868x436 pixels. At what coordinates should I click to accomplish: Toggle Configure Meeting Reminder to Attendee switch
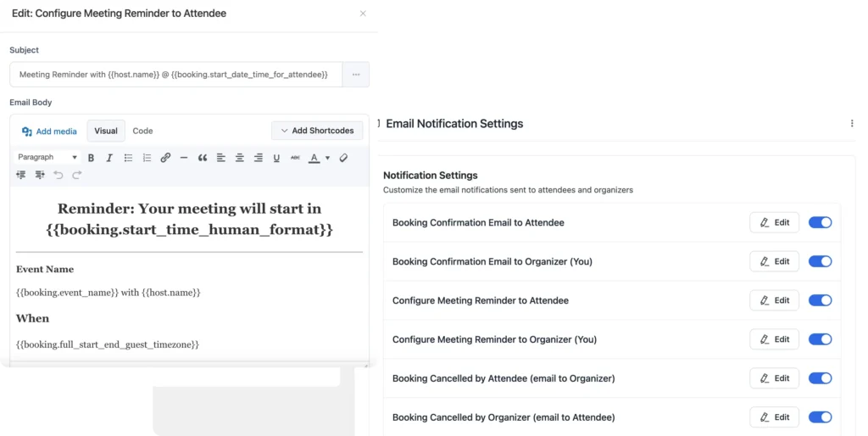coord(820,300)
